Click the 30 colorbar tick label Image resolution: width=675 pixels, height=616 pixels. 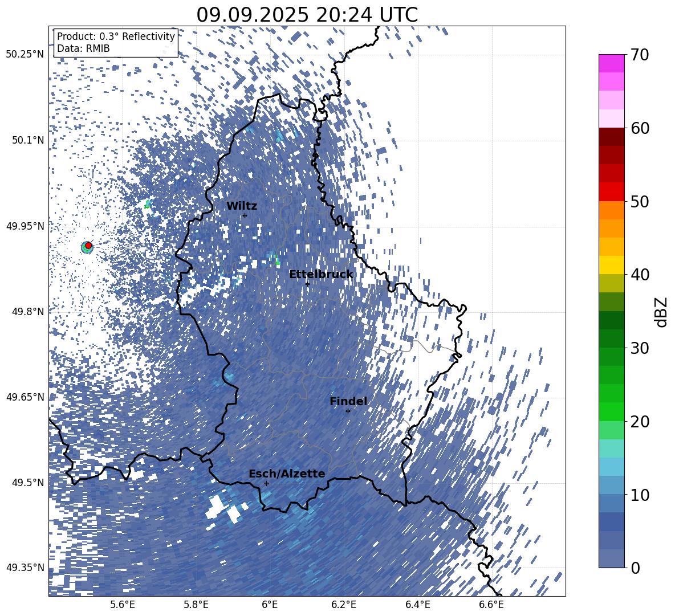[x=640, y=348]
